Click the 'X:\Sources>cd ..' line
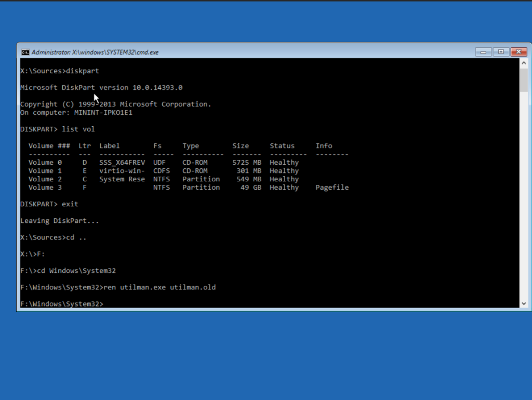Viewport: 532px width, 400px height. pyautogui.click(x=54, y=237)
